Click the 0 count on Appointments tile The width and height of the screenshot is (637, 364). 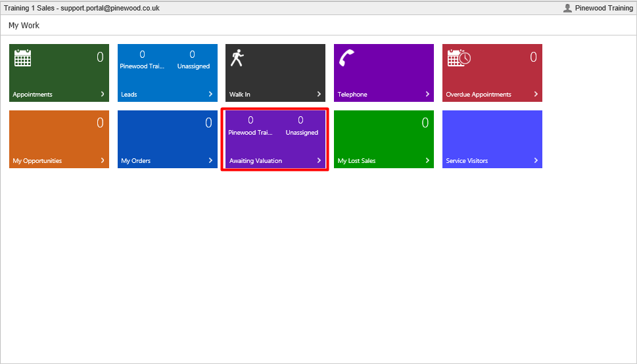[x=100, y=57]
